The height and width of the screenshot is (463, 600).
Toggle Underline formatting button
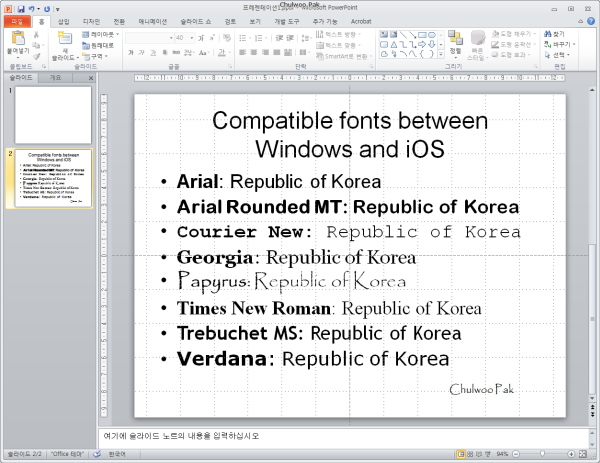click(x=153, y=52)
